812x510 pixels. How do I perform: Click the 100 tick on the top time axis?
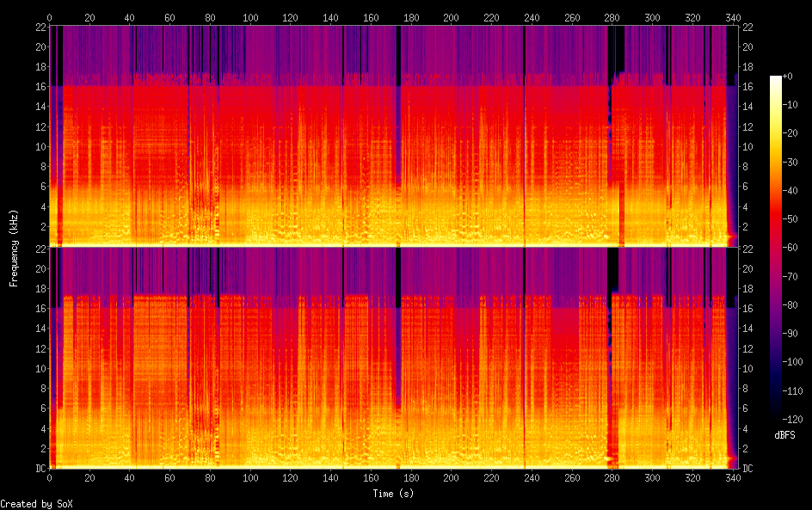[250, 17]
